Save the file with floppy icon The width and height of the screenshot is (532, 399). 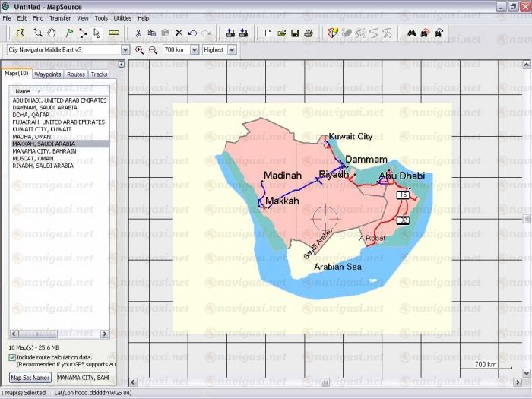click(295, 33)
